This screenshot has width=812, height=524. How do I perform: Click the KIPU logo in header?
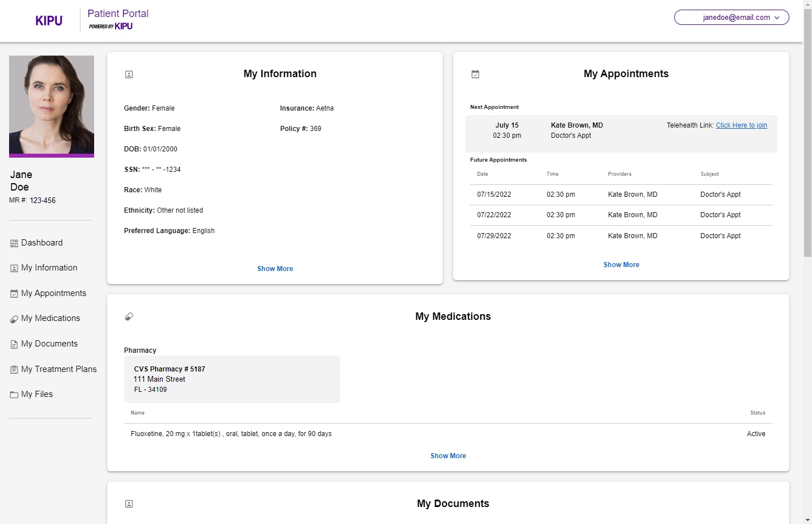pyautogui.click(x=49, y=20)
